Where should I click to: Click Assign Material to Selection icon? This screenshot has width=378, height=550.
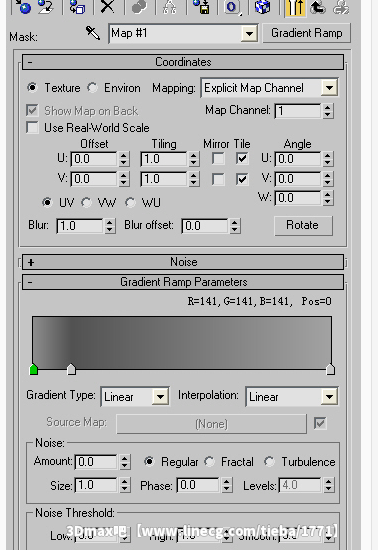pos(78,7)
